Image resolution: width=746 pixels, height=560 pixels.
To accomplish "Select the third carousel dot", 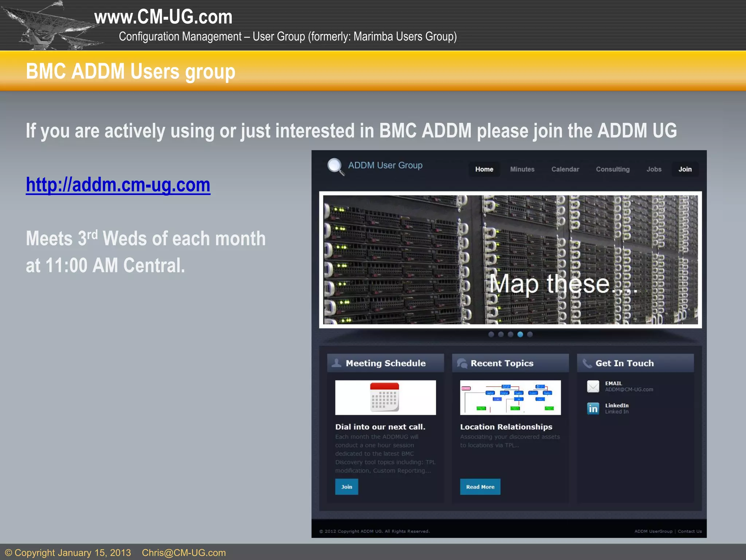I will (x=510, y=334).
